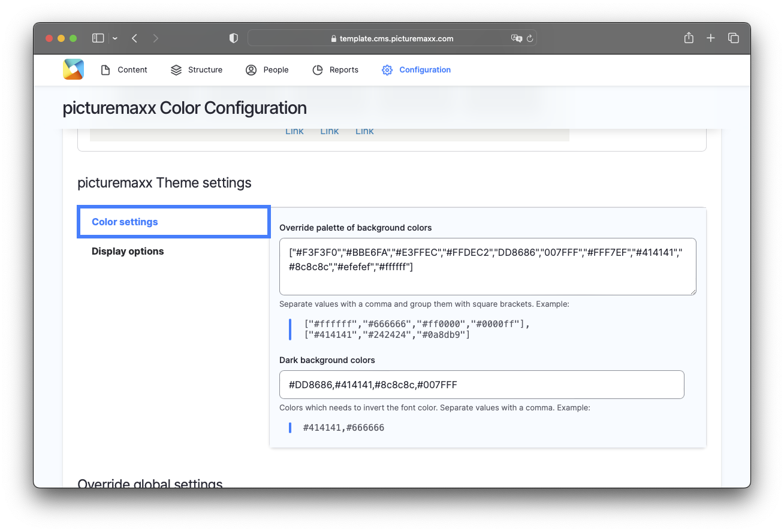Click the middle preview Link

[x=329, y=132]
